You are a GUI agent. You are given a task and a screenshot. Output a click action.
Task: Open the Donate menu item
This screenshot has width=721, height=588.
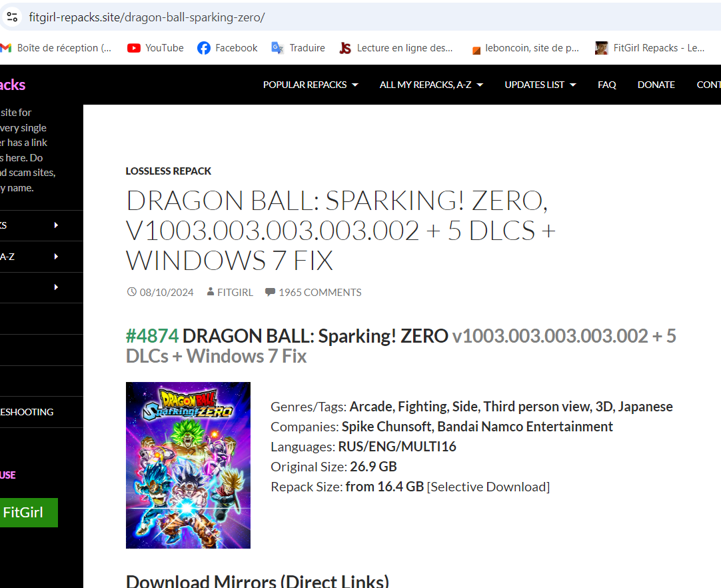656,85
